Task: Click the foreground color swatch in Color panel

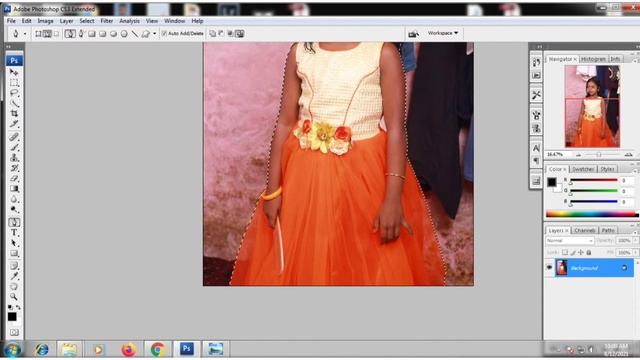Action: [552, 182]
